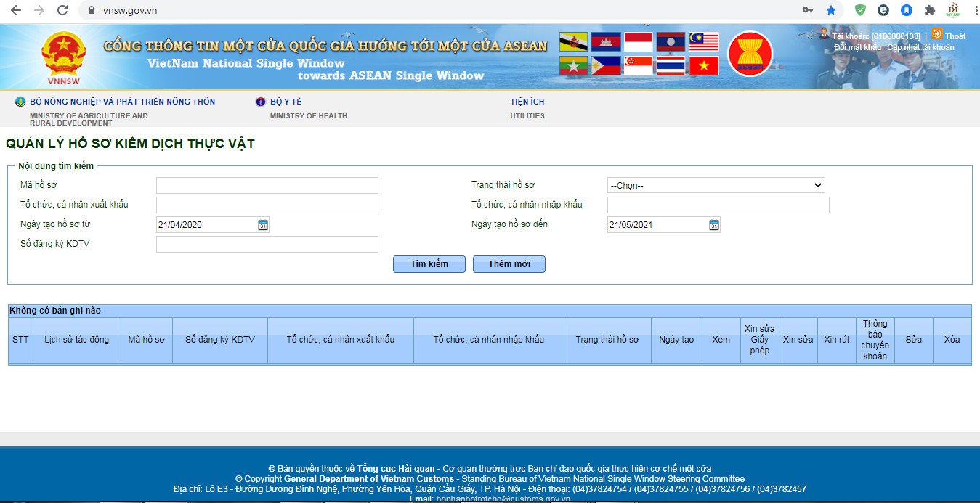Open the puzzle-piece Extensions menu
This screenshot has width=980, height=503.
pos(929,10)
